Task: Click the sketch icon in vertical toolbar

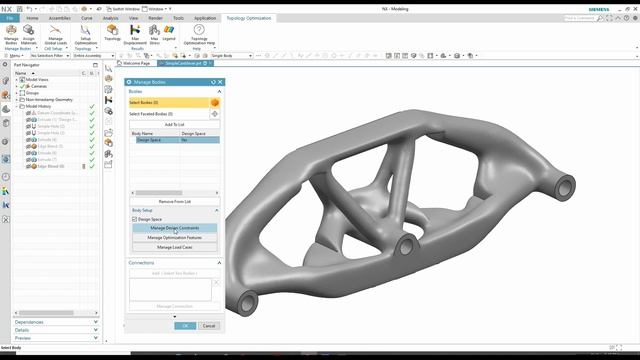Action: 108,68
